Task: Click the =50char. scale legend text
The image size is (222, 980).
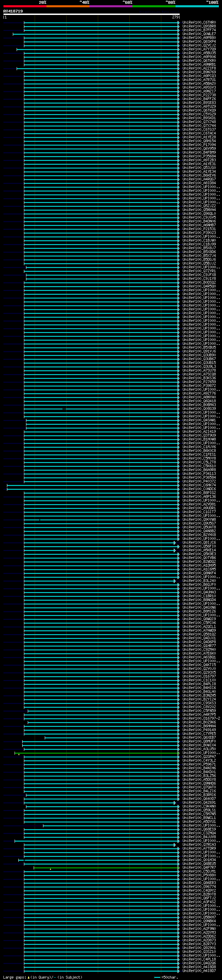Action: click(x=169, y=977)
